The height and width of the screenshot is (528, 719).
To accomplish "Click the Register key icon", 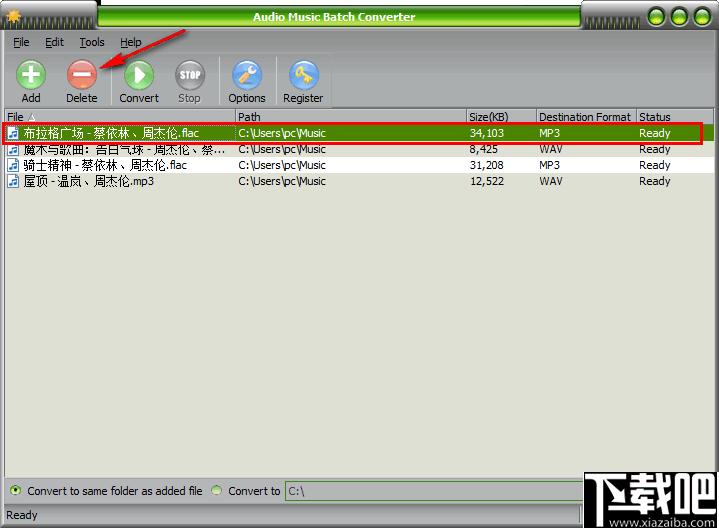I will pos(303,75).
